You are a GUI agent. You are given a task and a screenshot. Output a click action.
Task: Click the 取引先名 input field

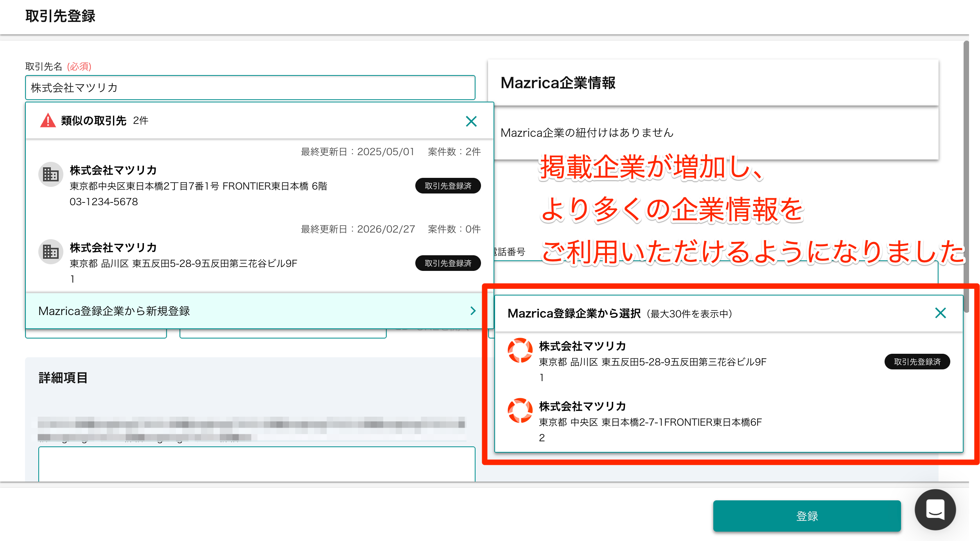[x=250, y=88]
